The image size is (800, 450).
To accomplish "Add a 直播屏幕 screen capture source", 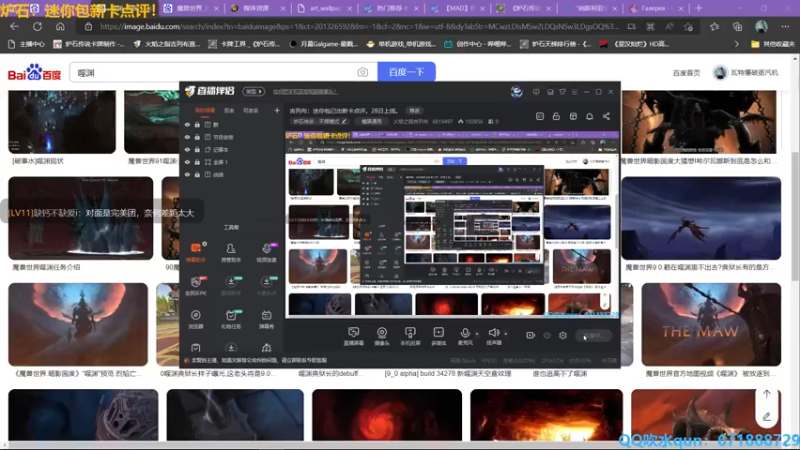I will point(353,336).
